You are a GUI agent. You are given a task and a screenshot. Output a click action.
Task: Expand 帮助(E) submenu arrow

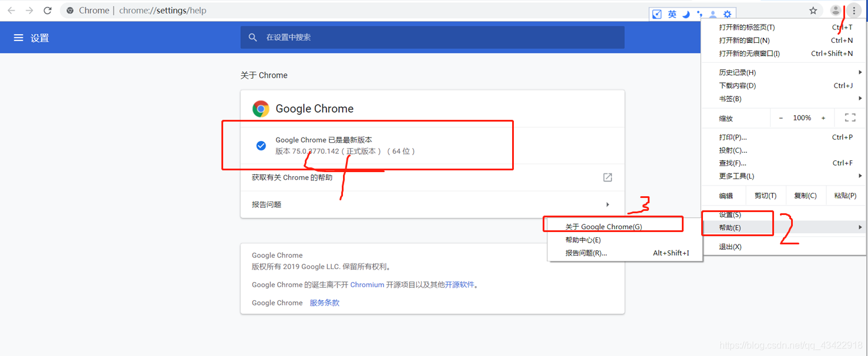860,227
